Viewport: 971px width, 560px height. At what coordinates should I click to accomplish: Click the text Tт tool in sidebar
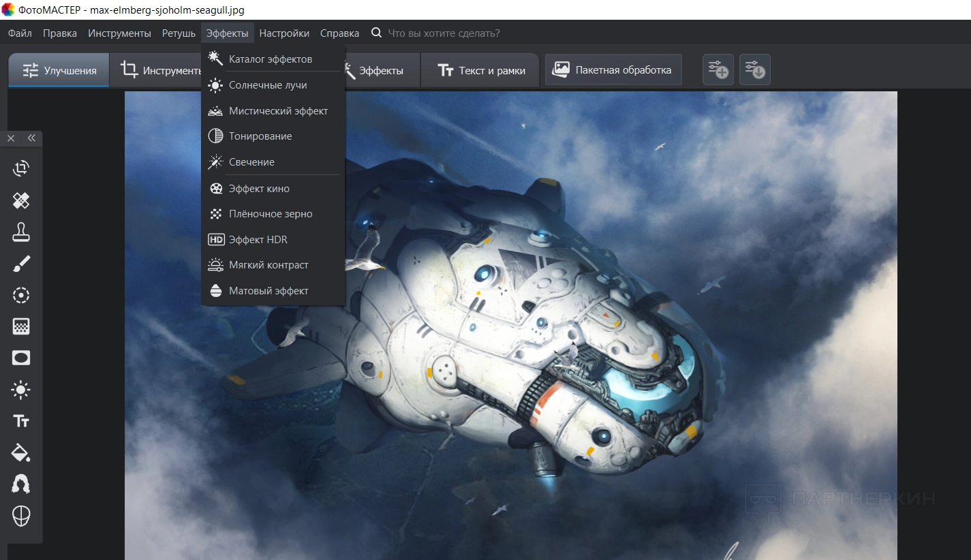[x=21, y=421]
